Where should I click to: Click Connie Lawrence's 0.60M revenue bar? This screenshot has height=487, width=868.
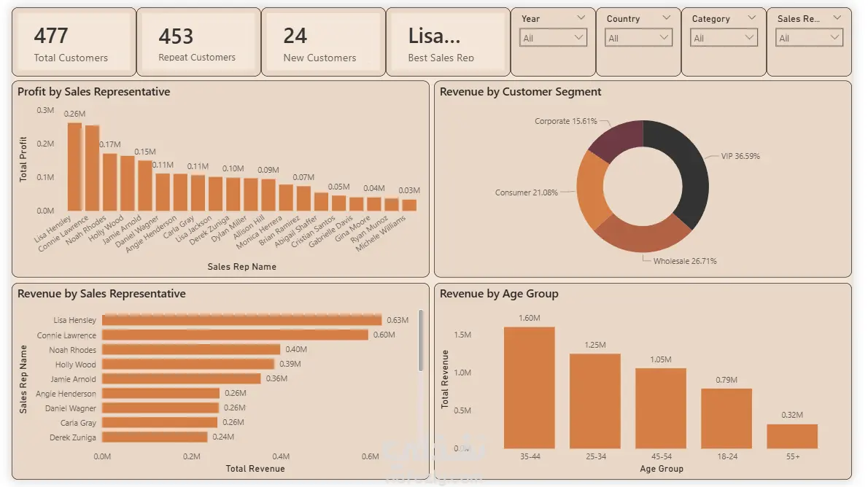coord(236,335)
